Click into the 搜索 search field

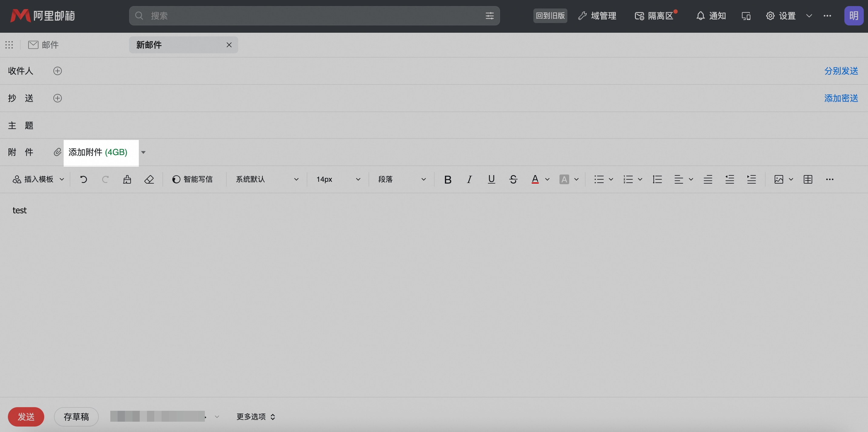pos(314,16)
